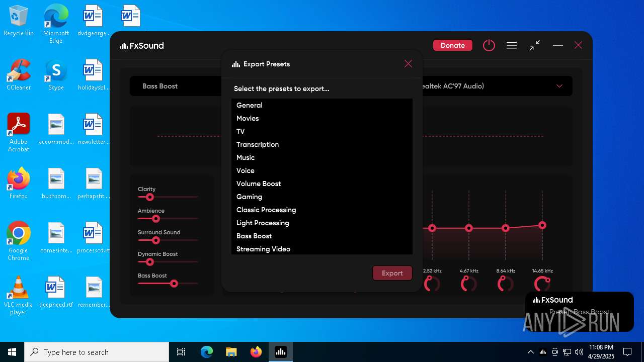Open Task View on taskbar
The width and height of the screenshot is (644, 362).
point(181,352)
